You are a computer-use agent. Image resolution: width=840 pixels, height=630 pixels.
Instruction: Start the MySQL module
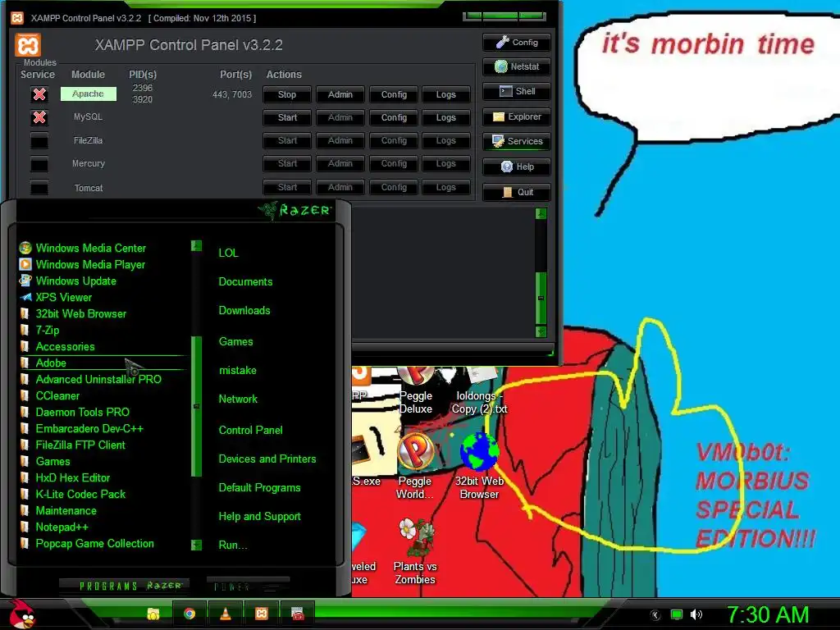(286, 117)
